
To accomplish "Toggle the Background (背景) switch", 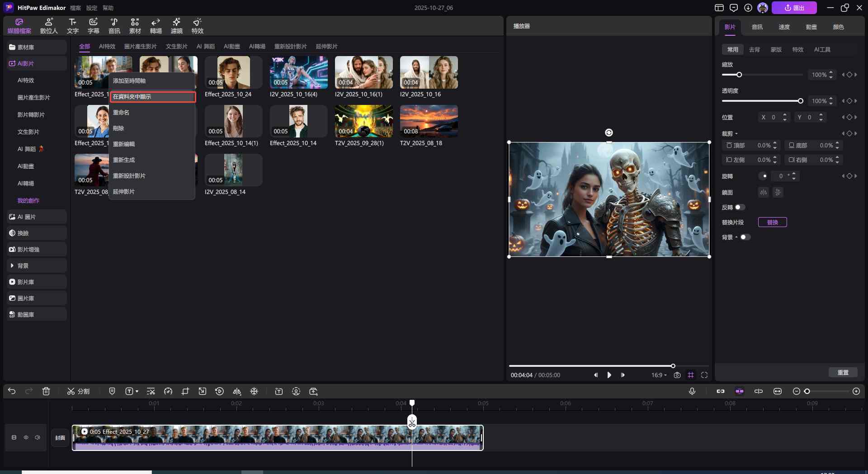I will click(x=745, y=237).
